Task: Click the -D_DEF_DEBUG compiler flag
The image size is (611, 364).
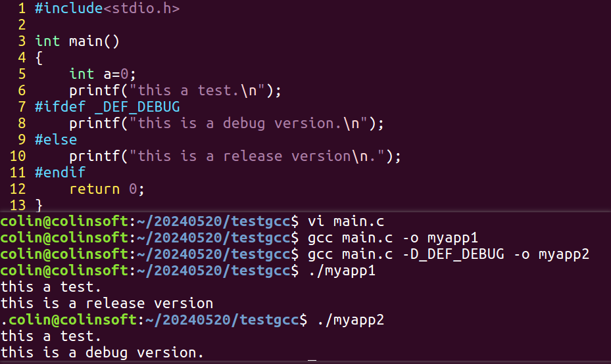Action: [453, 254]
